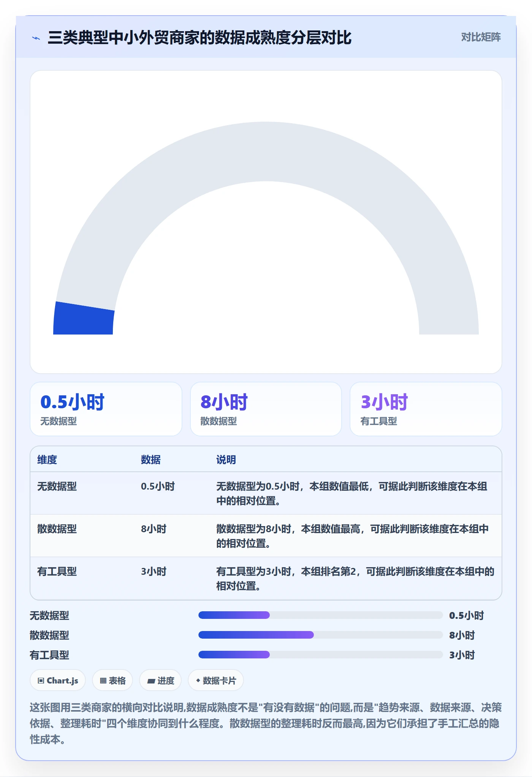Click the 说明 table column header
This screenshot has height=777, width=532.
coord(226,460)
